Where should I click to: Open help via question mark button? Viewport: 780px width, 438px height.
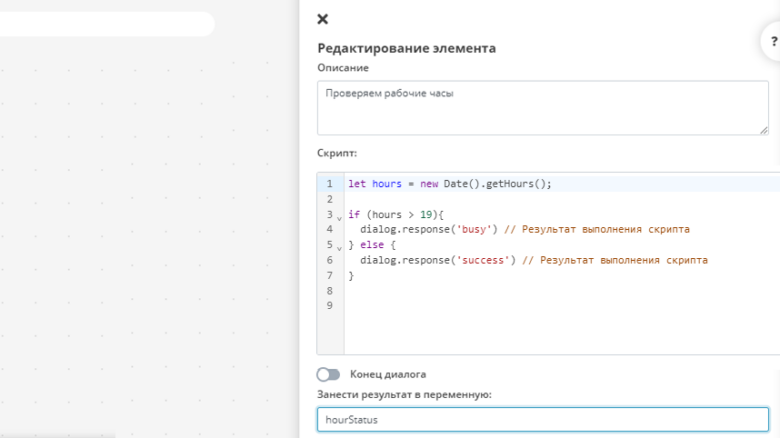point(773,42)
